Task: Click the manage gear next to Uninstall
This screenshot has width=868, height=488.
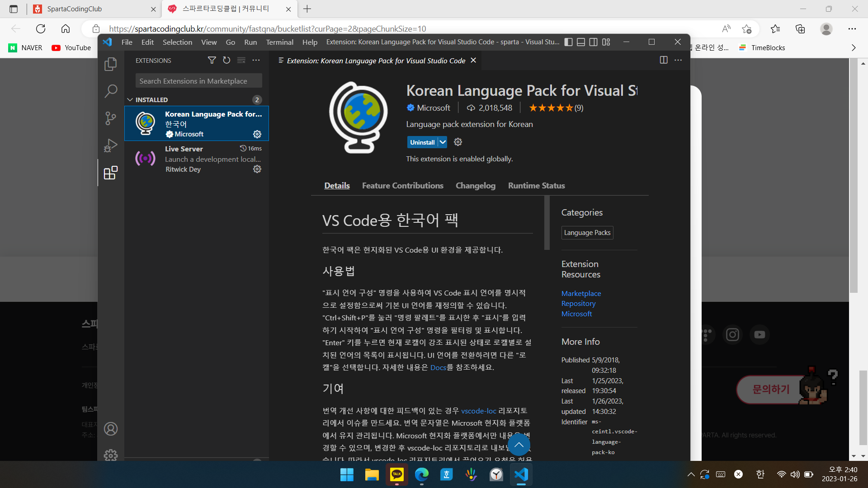Action: [x=458, y=142]
